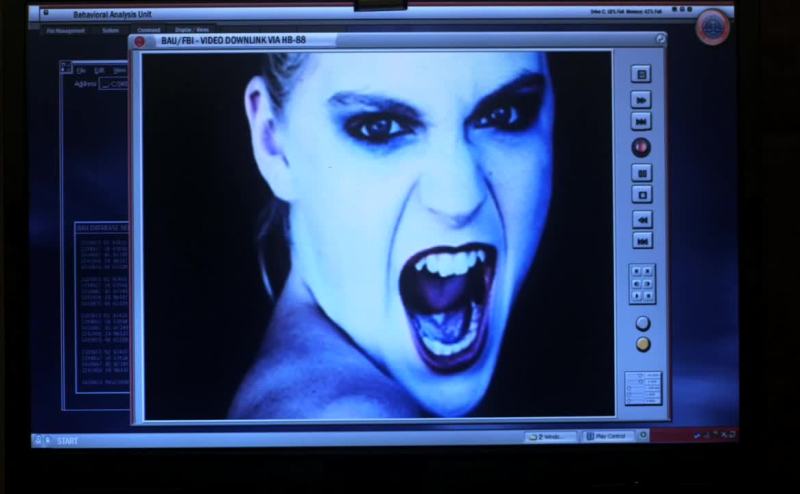Image resolution: width=800 pixels, height=494 pixels.
Task: Switch to Play Control taskbar item
Action: [608, 436]
